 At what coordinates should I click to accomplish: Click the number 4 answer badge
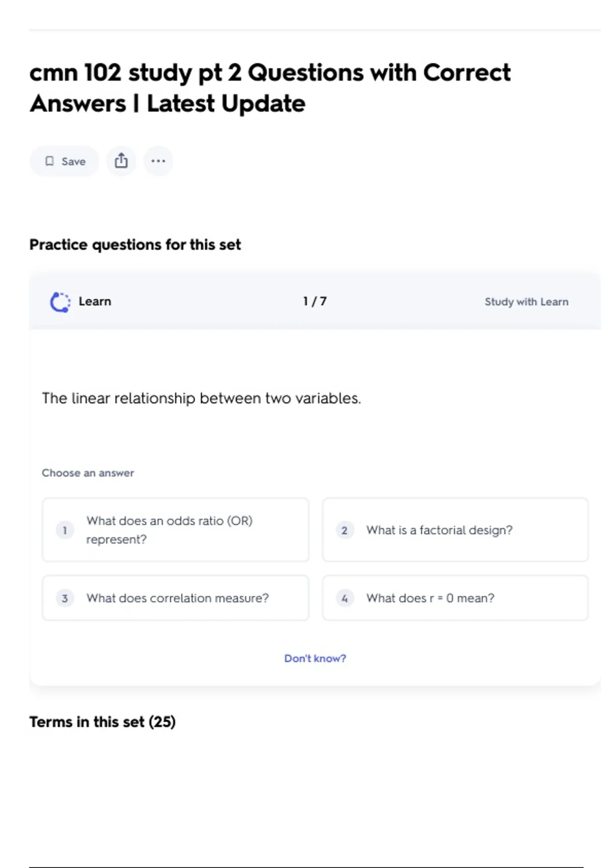pos(344,598)
